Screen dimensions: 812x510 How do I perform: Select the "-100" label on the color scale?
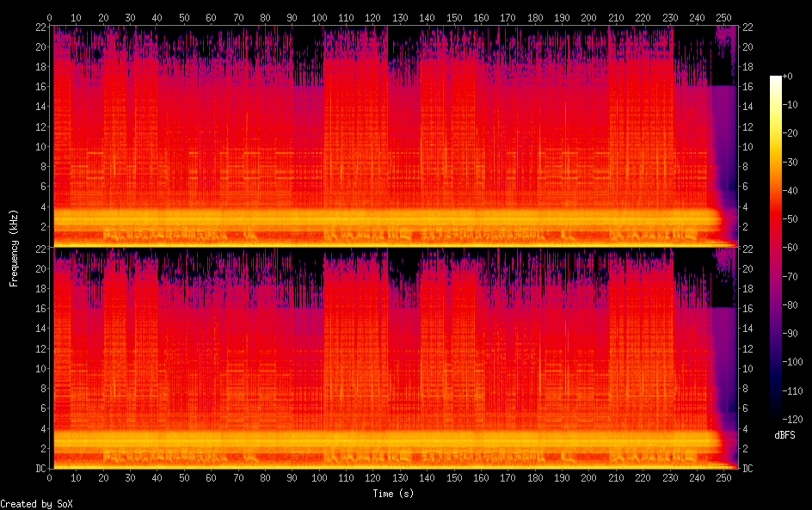point(793,362)
